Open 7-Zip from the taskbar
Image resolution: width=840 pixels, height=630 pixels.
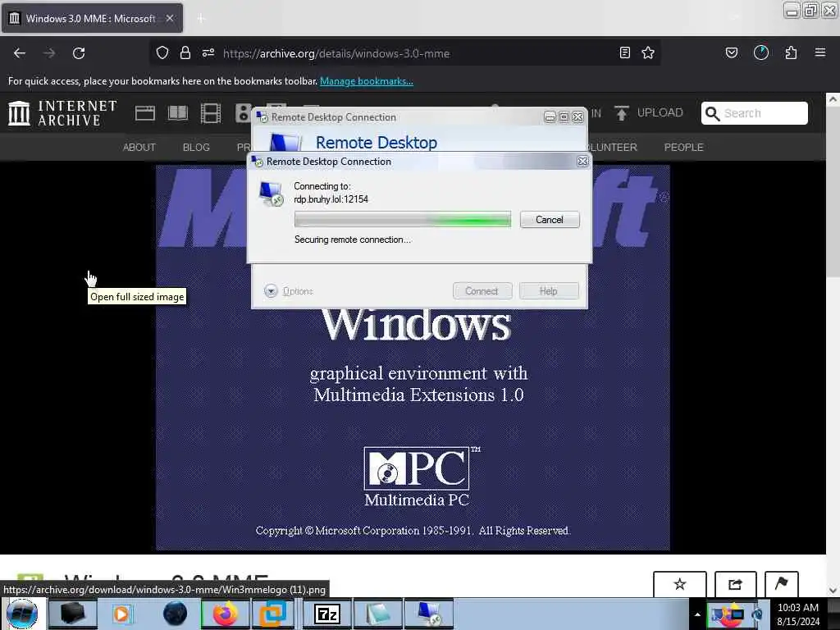tap(327, 614)
